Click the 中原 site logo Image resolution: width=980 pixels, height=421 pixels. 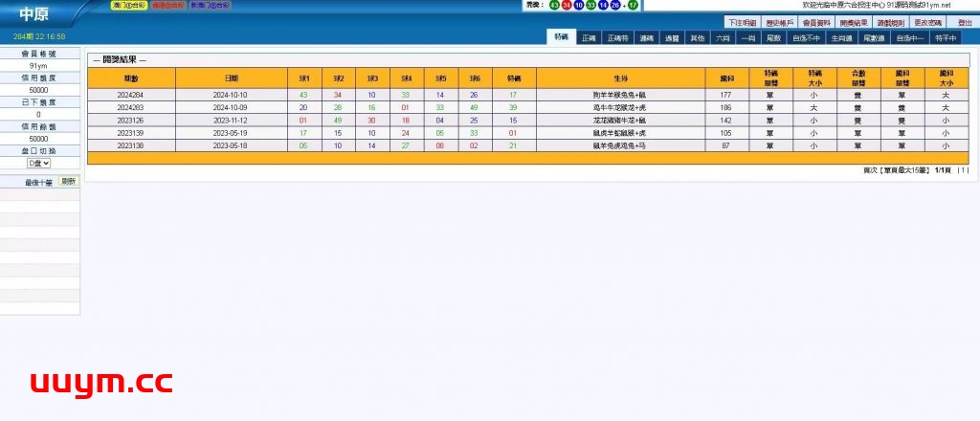coord(34,15)
